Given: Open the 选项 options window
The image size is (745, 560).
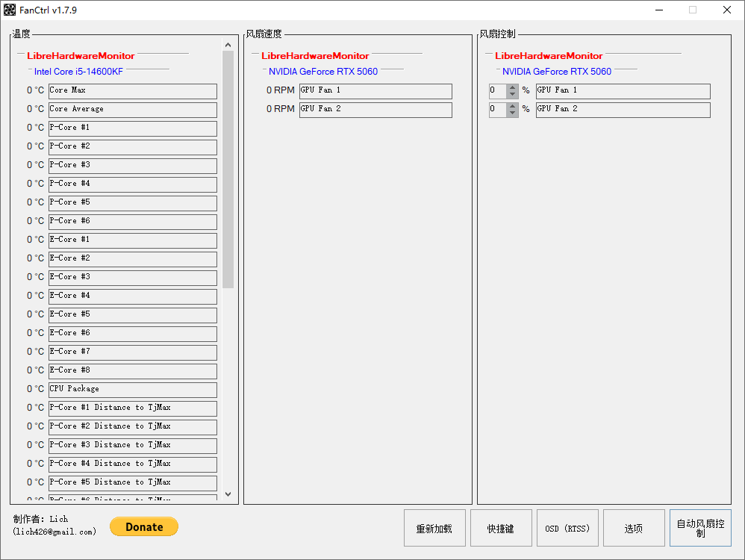Looking at the screenshot, I should pyautogui.click(x=633, y=529).
